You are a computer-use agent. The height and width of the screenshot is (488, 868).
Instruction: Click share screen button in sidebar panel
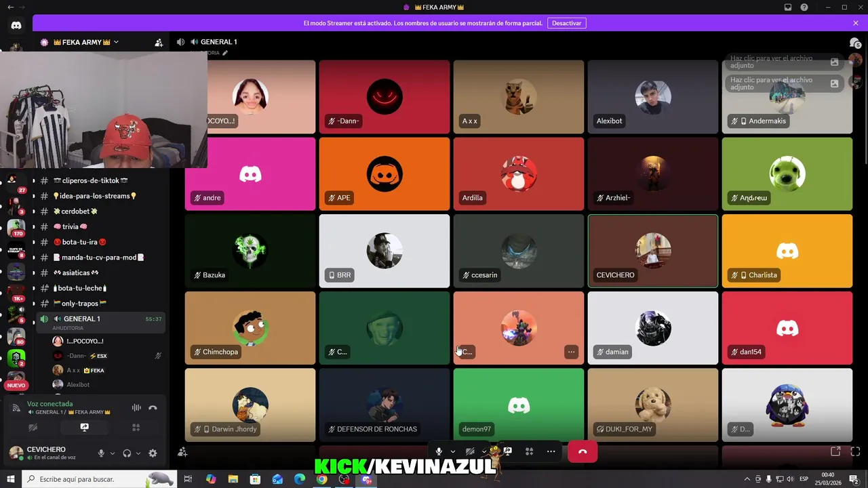(84, 428)
